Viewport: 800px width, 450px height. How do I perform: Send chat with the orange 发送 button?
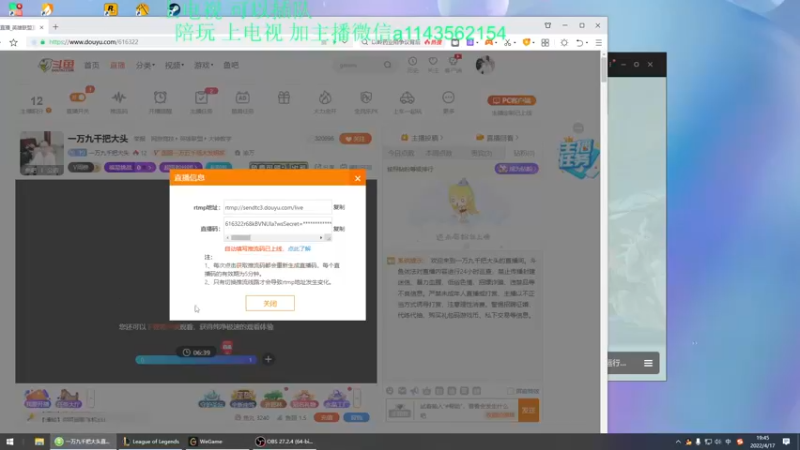tap(529, 410)
